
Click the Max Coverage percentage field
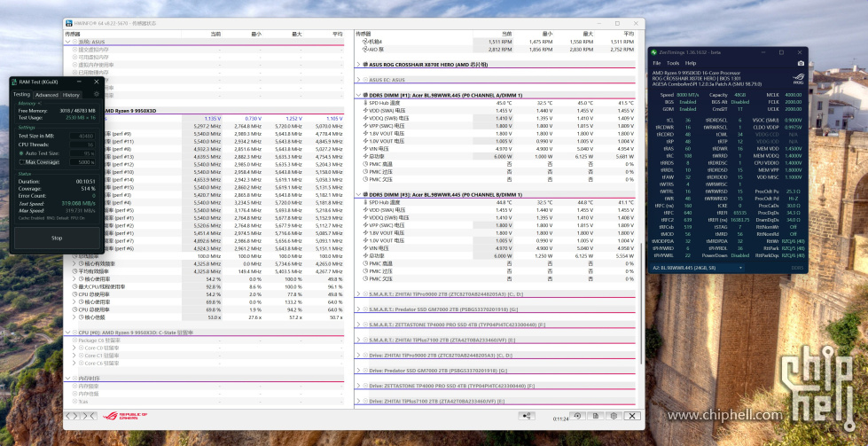point(82,162)
